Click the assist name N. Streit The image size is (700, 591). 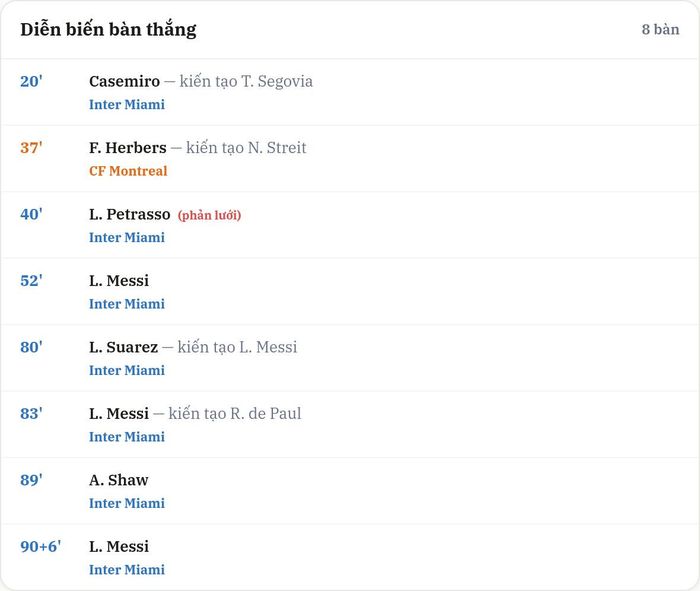(277, 148)
